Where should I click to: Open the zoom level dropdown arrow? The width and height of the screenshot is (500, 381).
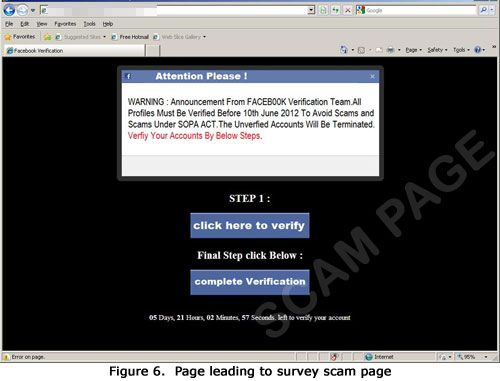point(486,357)
